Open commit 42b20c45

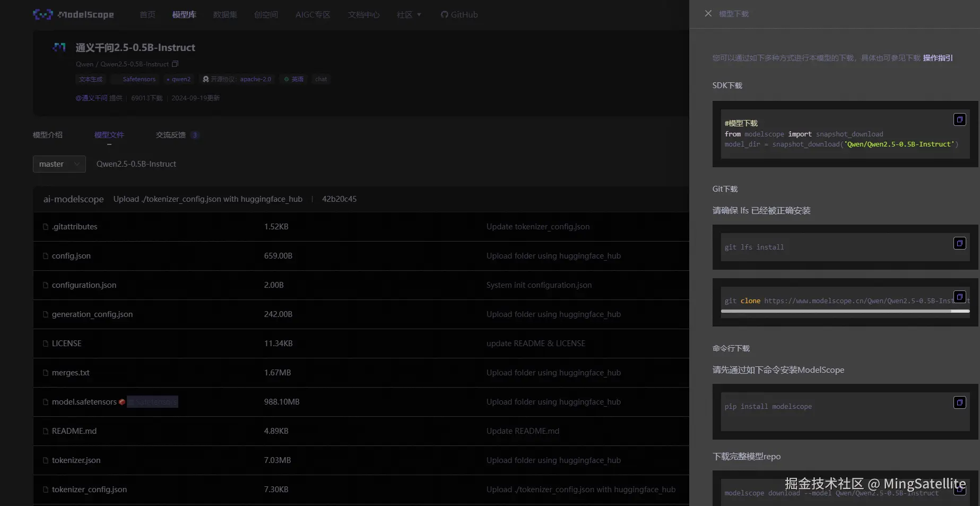tap(340, 199)
